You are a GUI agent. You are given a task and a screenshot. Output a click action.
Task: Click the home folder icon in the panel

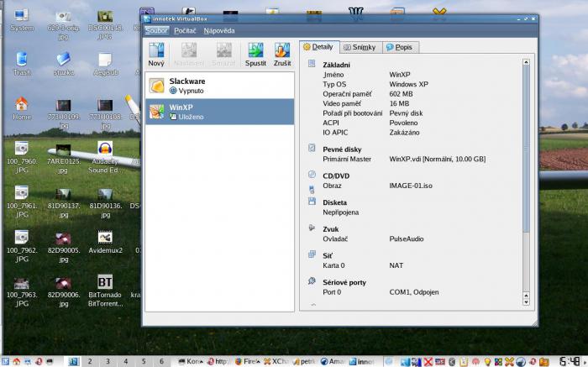click(17, 362)
